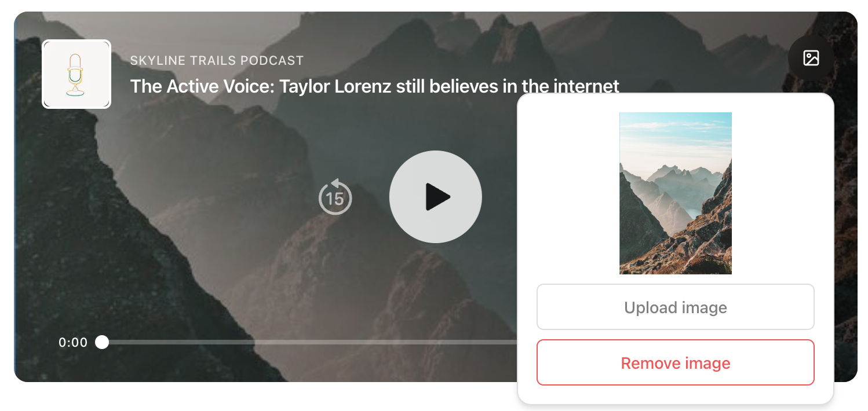Click "The Active Voice" in the episode title
Screen dimensions: 868x411
[202, 87]
